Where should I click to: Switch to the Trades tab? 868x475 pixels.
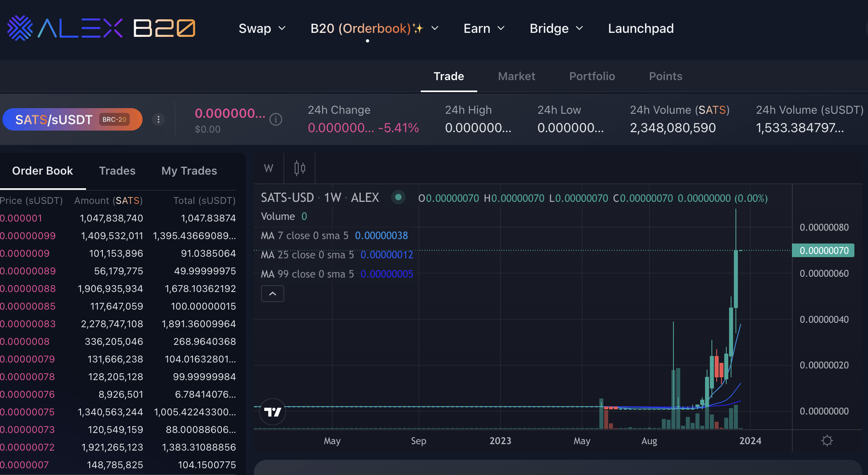tap(117, 171)
